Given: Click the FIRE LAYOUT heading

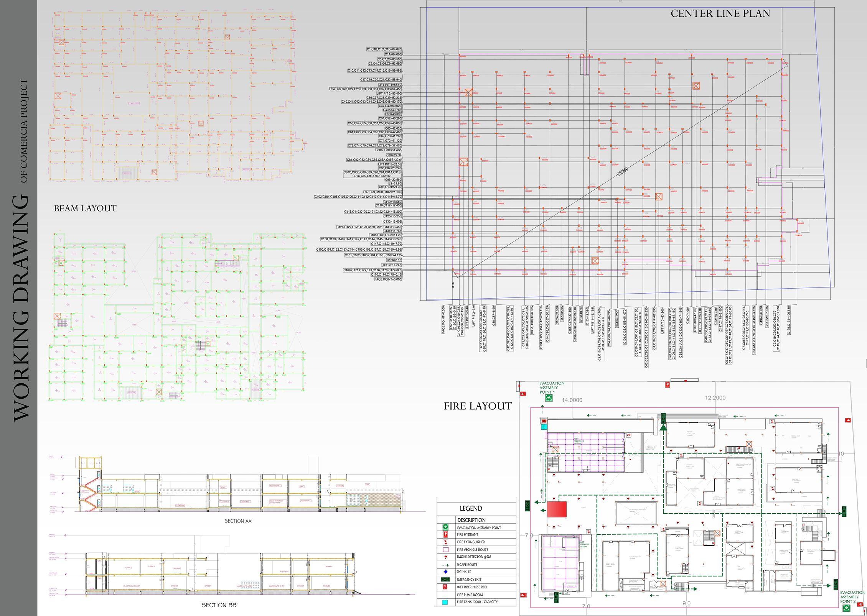Looking at the screenshot, I should 478,406.
